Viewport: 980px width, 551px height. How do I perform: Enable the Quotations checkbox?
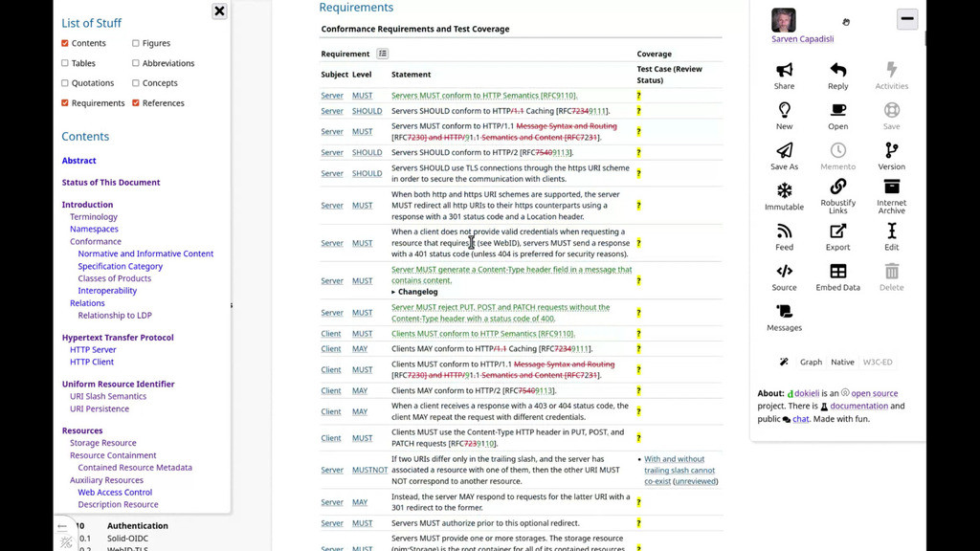point(65,83)
